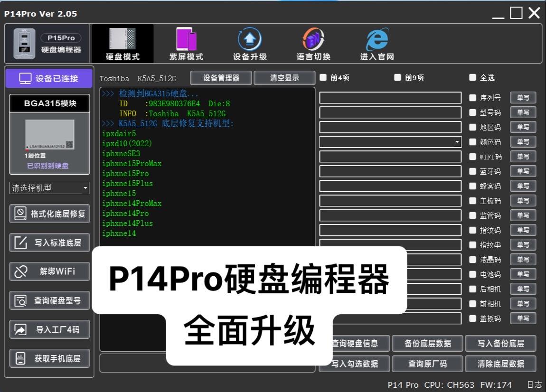
Task: Click the 清空显示 clear display button
Action: click(x=284, y=78)
